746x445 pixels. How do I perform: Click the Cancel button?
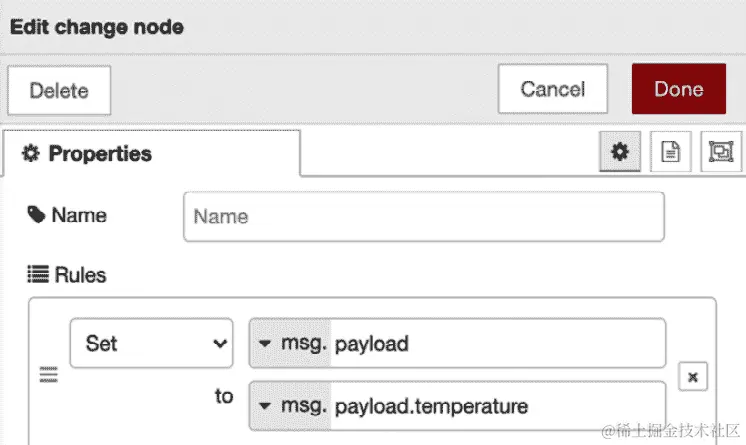[x=553, y=89]
